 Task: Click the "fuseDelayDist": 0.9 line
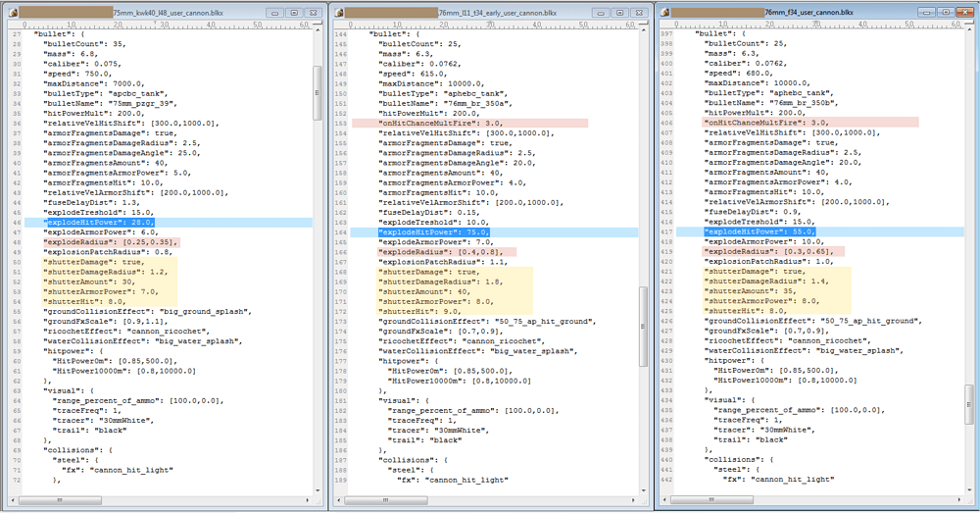[753, 212]
